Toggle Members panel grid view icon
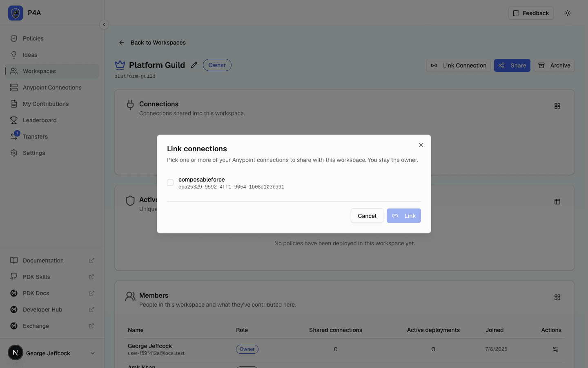The height and width of the screenshot is (368, 588). tap(557, 297)
